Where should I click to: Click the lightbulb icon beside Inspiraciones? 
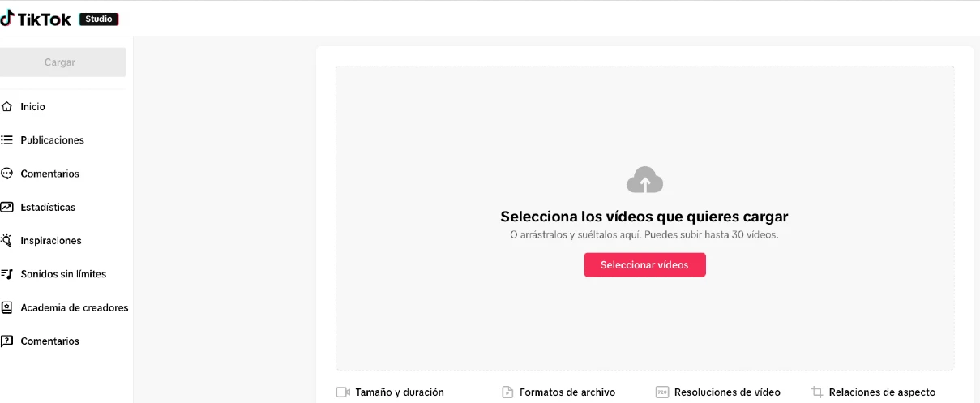pyautogui.click(x=6, y=240)
